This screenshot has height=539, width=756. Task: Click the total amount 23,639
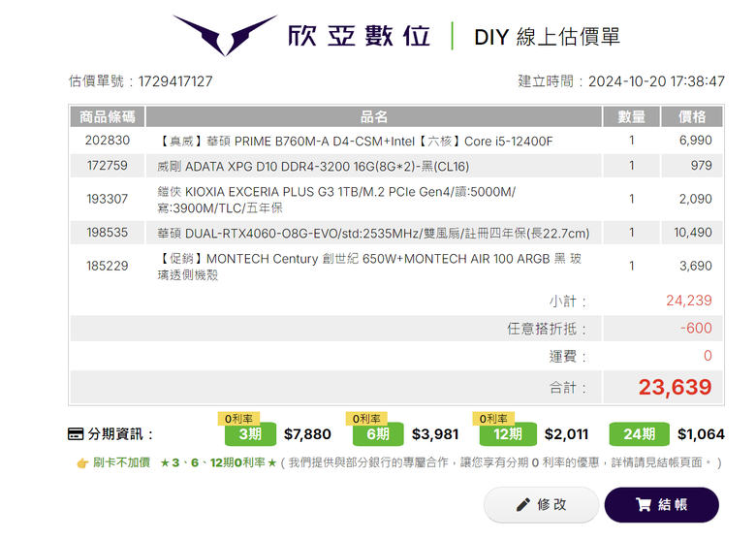pyautogui.click(x=675, y=387)
